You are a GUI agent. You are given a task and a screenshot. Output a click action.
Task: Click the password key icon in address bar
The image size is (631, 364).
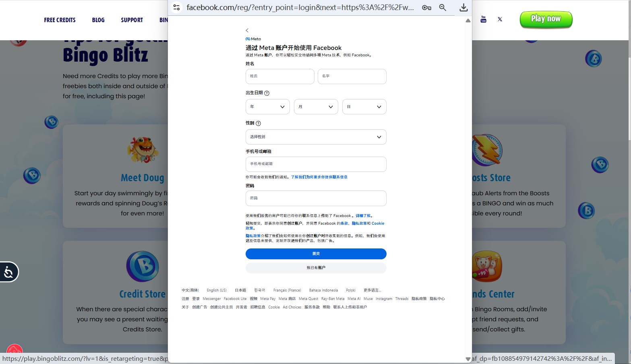[x=426, y=8]
